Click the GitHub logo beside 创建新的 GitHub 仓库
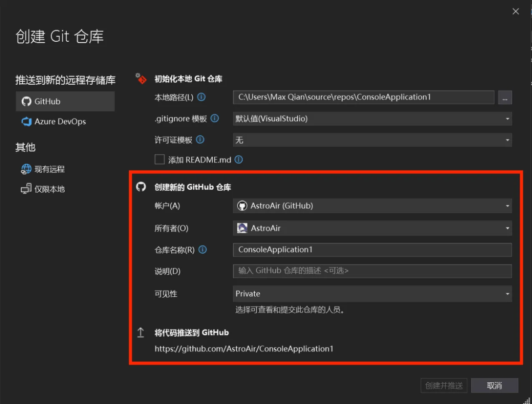Image resolution: width=532 pixels, height=404 pixels. tap(141, 187)
